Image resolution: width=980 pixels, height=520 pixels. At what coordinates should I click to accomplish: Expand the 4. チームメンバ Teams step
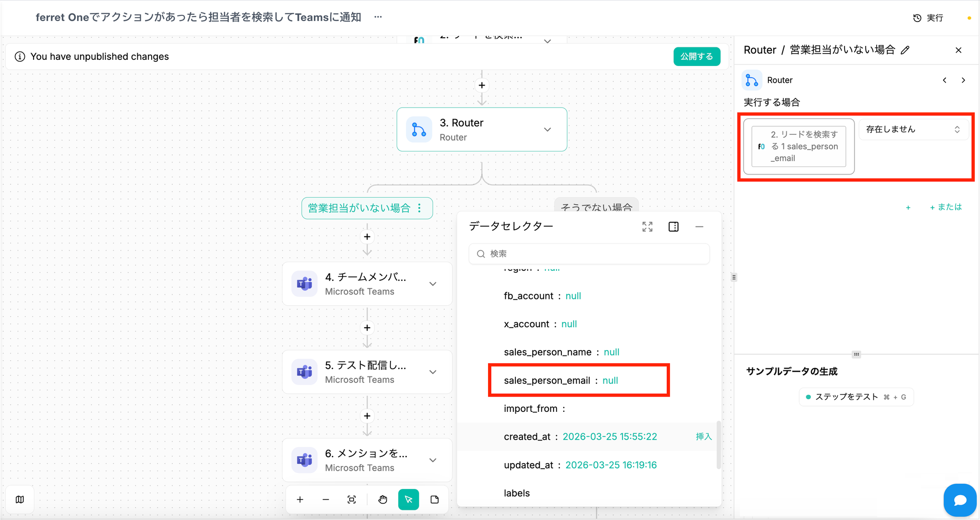point(433,284)
